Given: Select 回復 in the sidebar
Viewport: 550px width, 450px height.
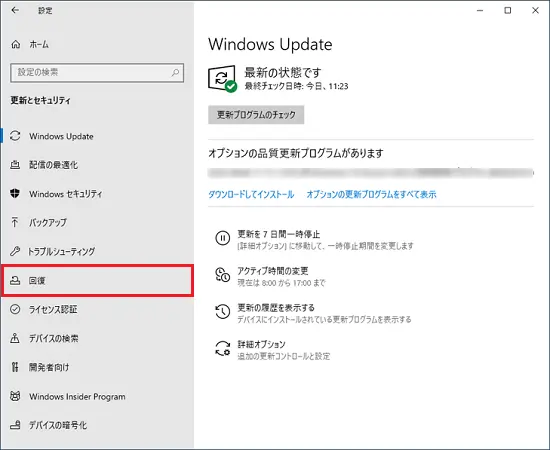Looking at the screenshot, I should tap(98, 280).
